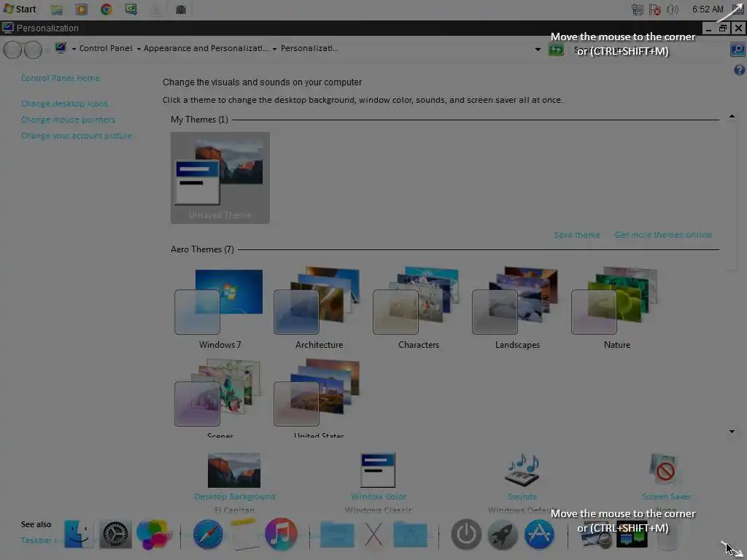Open Window Color settings
The height and width of the screenshot is (560, 747).
pyautogui.click(x=379, y=482)
